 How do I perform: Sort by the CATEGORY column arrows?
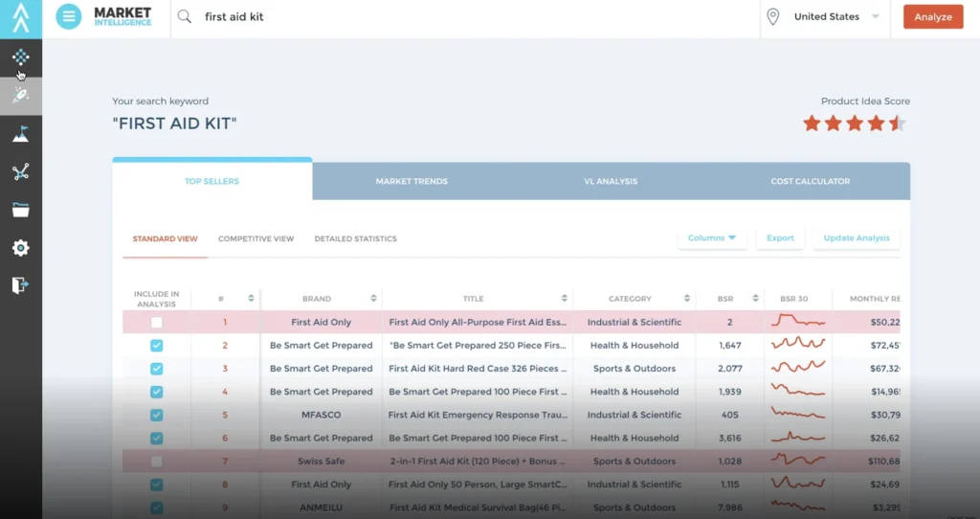point(686,298)
